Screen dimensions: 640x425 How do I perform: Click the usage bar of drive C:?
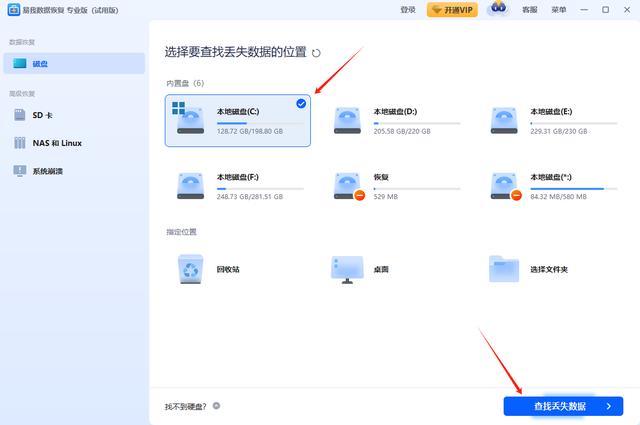tap(260, 123)
